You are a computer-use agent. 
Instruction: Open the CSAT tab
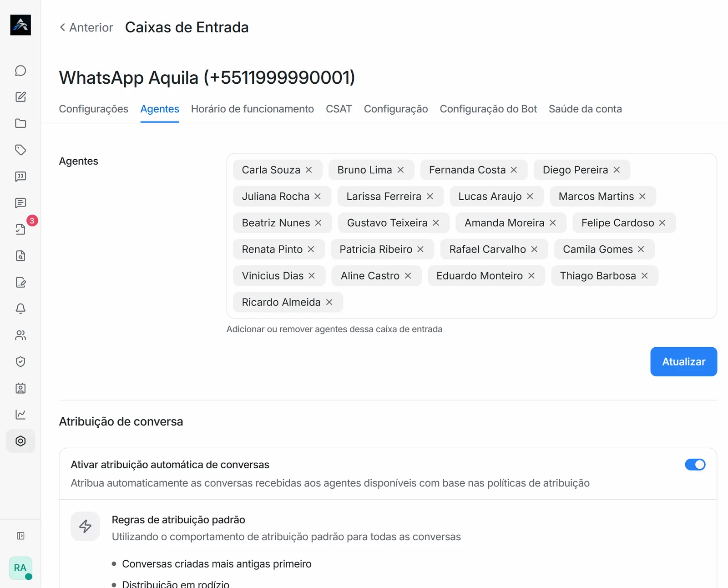tap(339, 109)
